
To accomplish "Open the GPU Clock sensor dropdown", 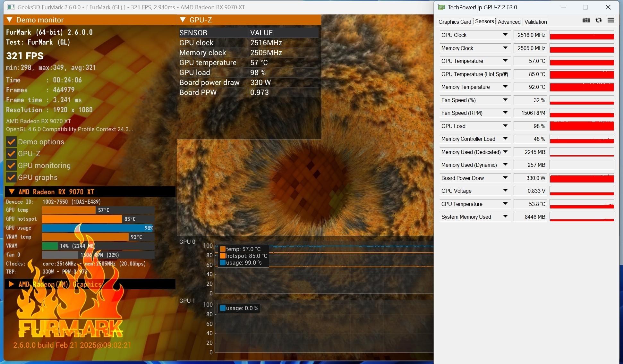I will [505, 35].
